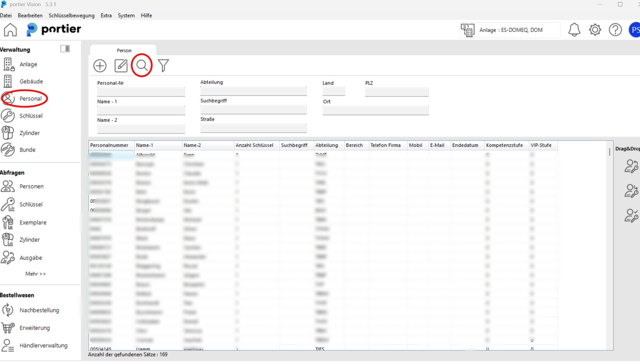This screenshot has width=640, height=364.
Task: Expand sidebar with Mehr >>
Action: [35, 274]
